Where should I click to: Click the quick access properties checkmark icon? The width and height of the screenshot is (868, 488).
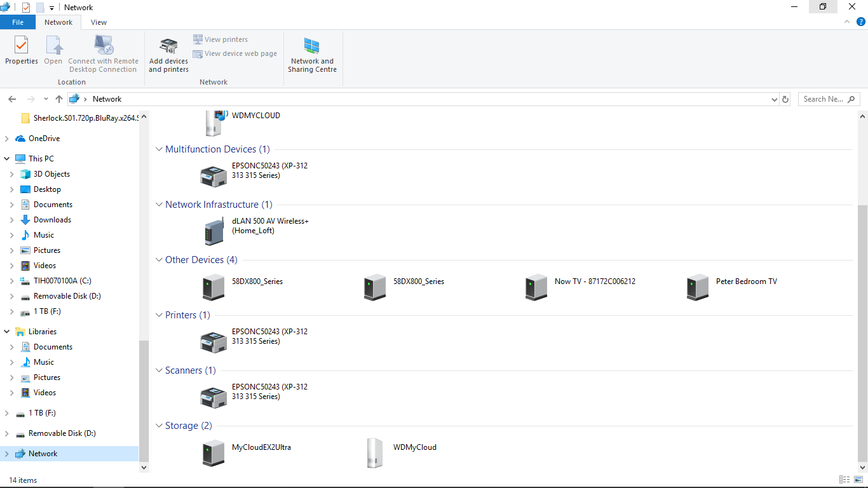coord(25,8)
